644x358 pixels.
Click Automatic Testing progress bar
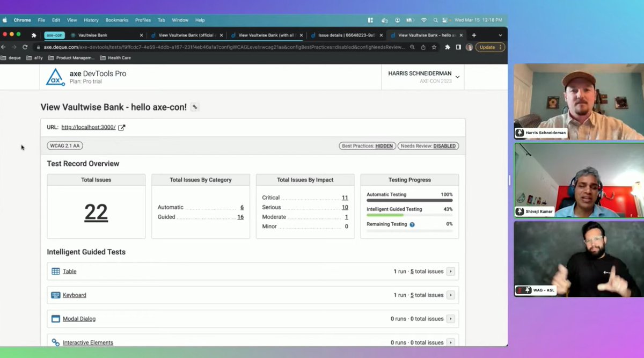click(409, 201)
